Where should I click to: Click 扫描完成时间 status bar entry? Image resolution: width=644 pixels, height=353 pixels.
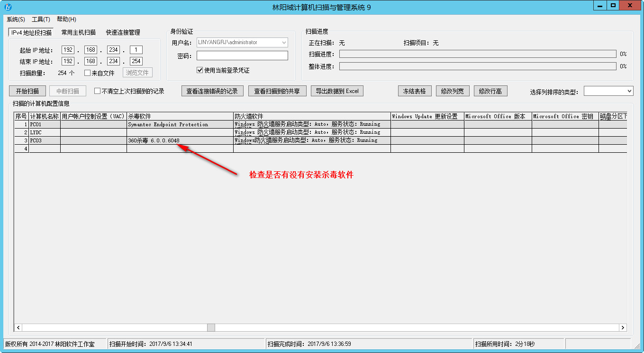coord(369,344)
